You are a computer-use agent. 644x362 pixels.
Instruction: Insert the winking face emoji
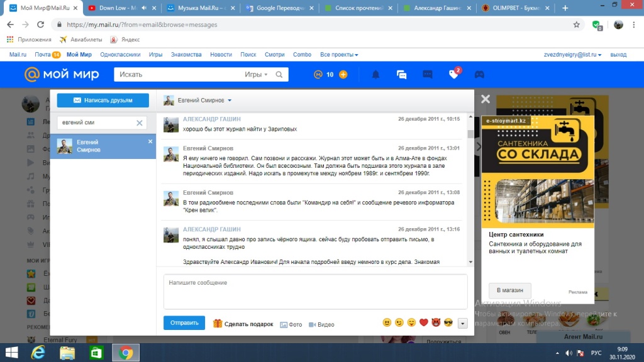click(x=399, y=322)
